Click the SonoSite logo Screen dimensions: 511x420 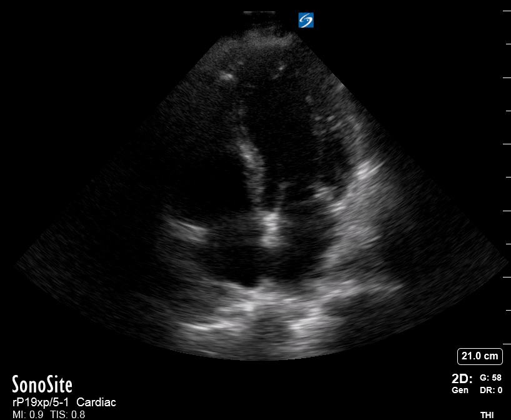point(42,384)
